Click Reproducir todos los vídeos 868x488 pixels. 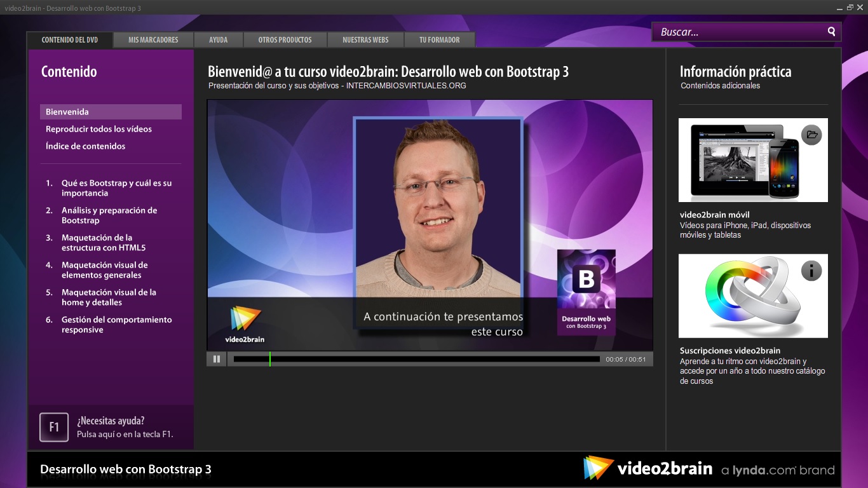pos(98,129)
